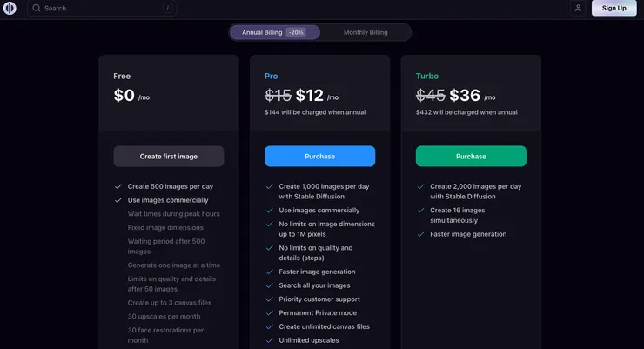Click the Sign Up button
The width and height of the screenshot is (644, 349).
[614, 9]
